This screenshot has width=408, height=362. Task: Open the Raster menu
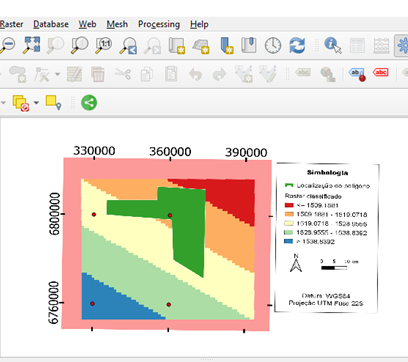(x=11, y=24)
